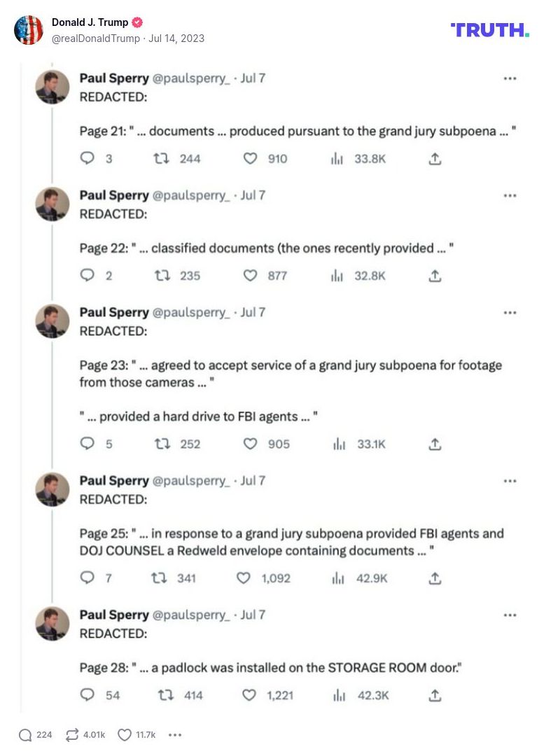This screenshot has height=756, width=544.
Task: Click Paul Sperry's avatar on Page 23 tweet
Action: click(x=53, y=321)
